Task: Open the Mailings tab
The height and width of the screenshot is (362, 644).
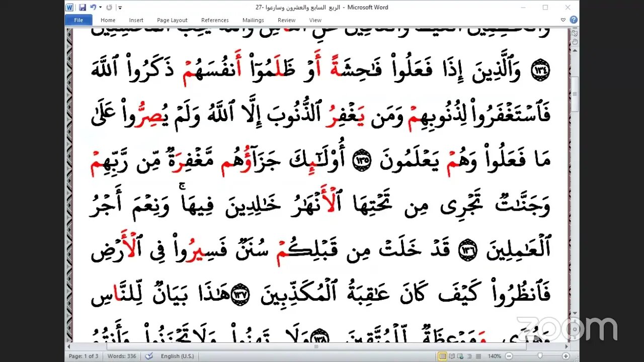Action: click(x=253, y=20)
